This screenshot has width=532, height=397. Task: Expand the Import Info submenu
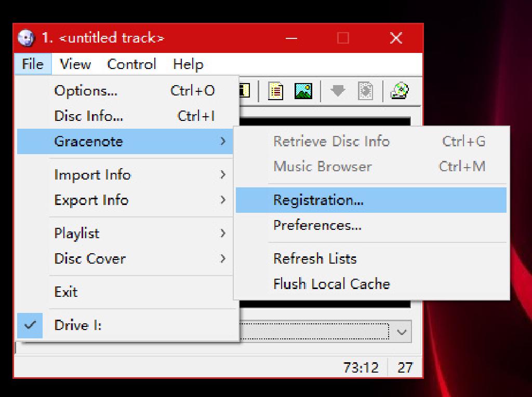point(125,174)
